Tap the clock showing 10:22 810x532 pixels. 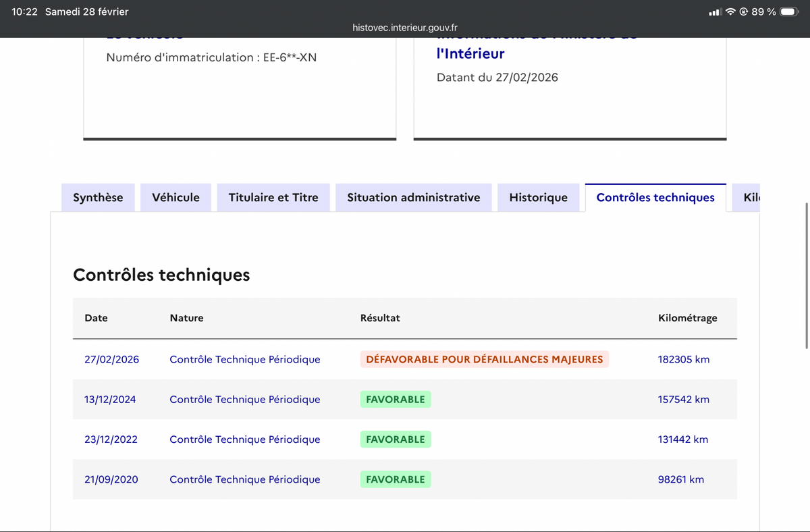pyautogui.click(x=24, y=11)
